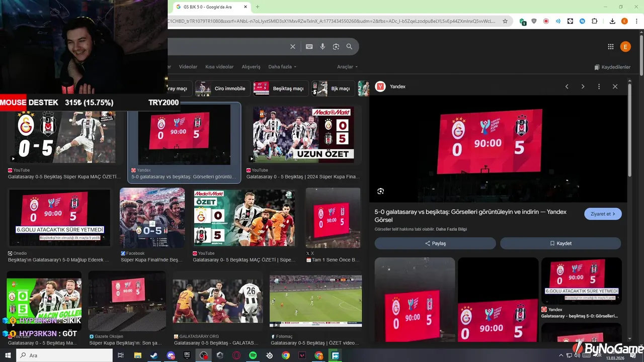Open the GALATASARAY.ORG match photo thumbnail
The height and width of the screenshot is (362, 644).
217,301
